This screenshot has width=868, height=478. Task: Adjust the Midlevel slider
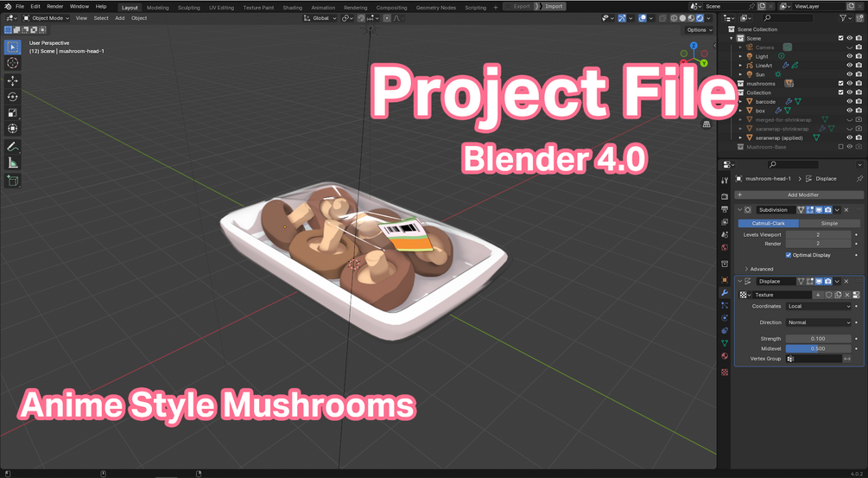click(x=818, y=349)
